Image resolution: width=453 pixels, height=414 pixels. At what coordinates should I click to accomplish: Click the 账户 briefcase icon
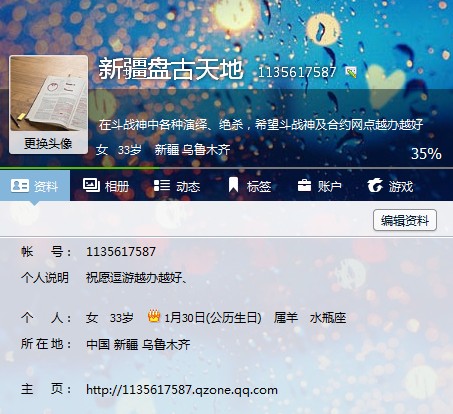[304, 185]
